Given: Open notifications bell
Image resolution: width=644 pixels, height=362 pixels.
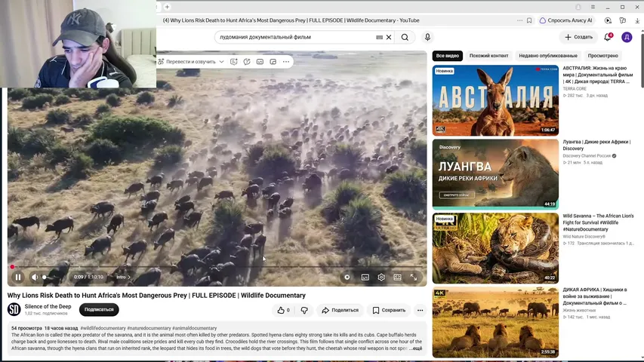Looking at the screenshot, I should coord(608,37).
